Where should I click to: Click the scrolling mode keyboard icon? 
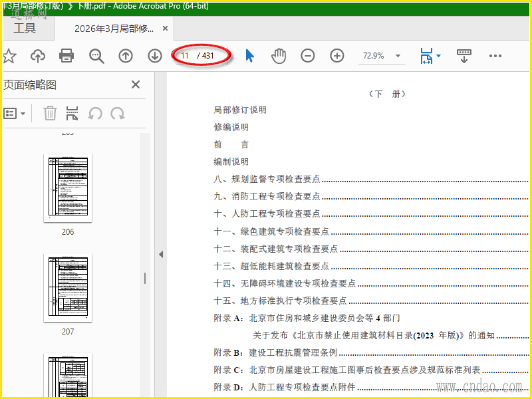click(464, 56)
